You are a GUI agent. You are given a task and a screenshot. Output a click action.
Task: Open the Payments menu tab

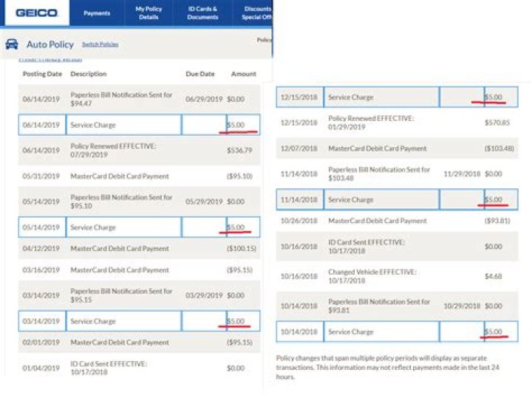point(97,13)
